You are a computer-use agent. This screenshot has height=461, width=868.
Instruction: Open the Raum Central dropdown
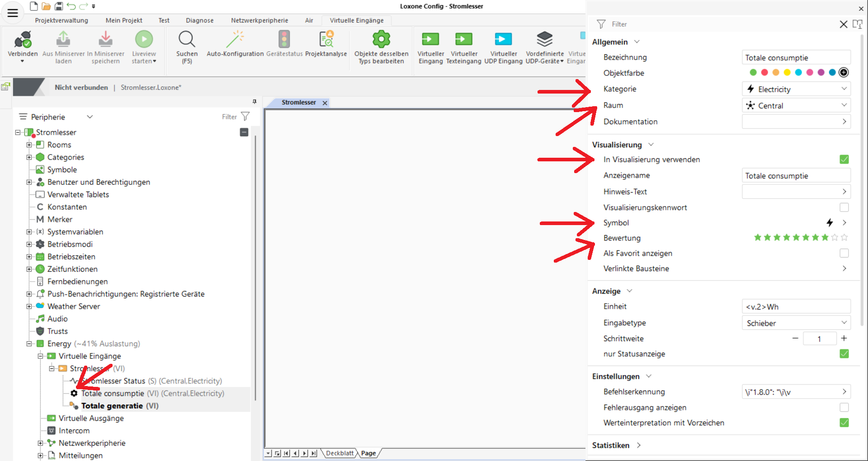tap(796, 105)
